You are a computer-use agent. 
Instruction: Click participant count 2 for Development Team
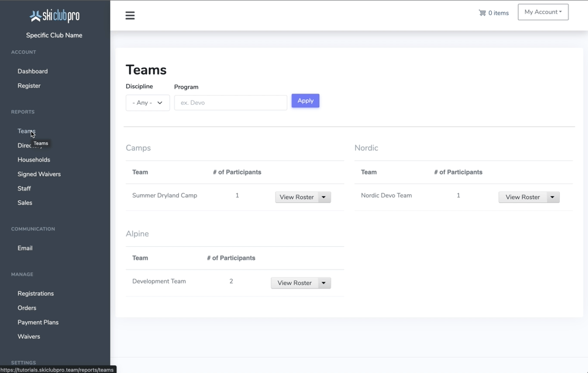click(x=232, y=281)
